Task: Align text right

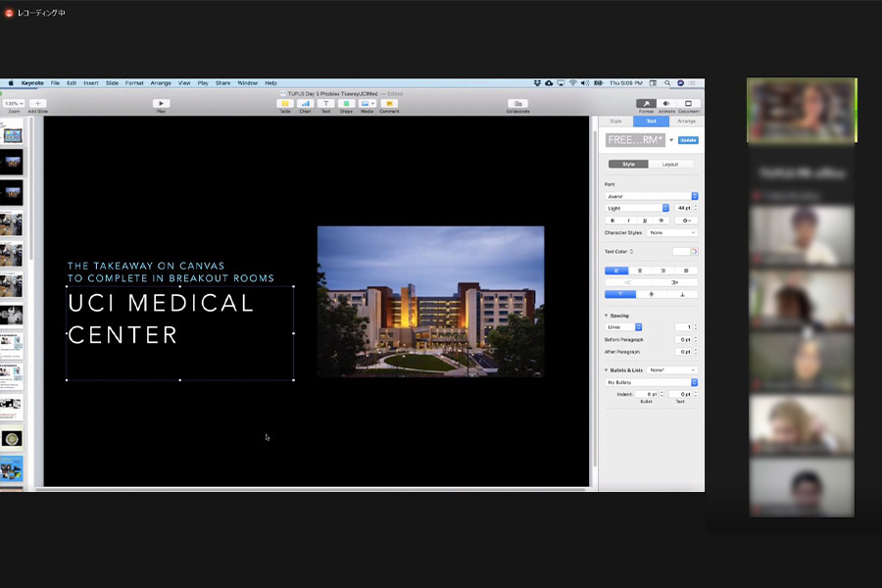Action: click(x=662, y=270)
